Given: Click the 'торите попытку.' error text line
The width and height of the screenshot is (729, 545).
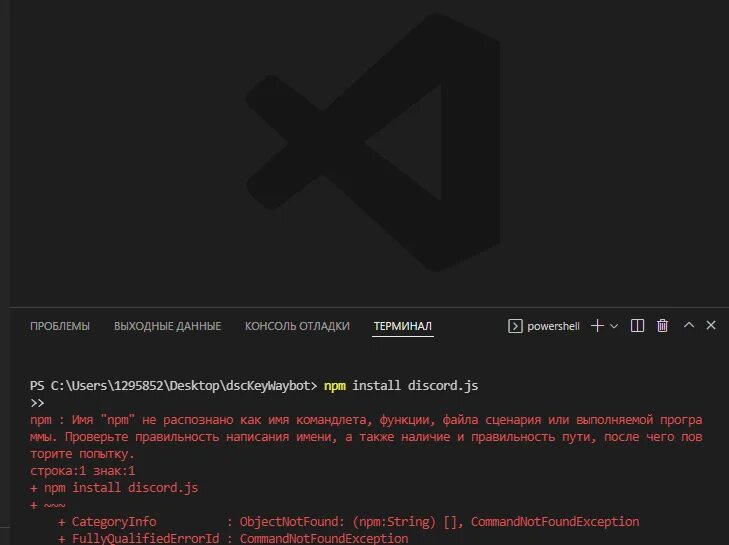Looking at the screenshot, I should pyautogui.click(x=82, y=454).
